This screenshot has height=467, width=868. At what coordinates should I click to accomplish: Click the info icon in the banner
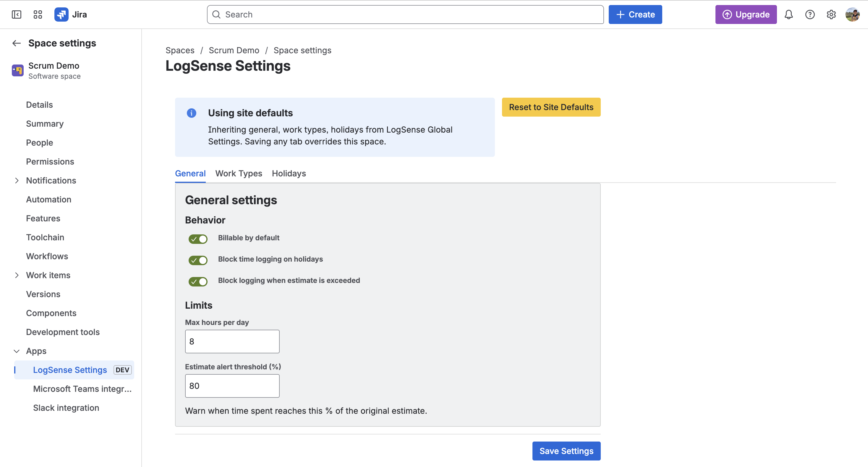(191, 113)
